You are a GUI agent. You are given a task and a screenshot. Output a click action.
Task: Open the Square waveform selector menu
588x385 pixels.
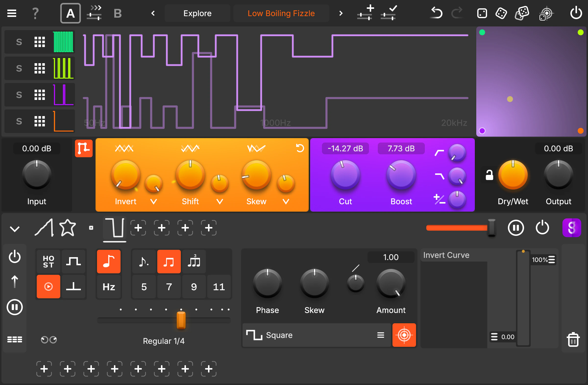[380, 335]
